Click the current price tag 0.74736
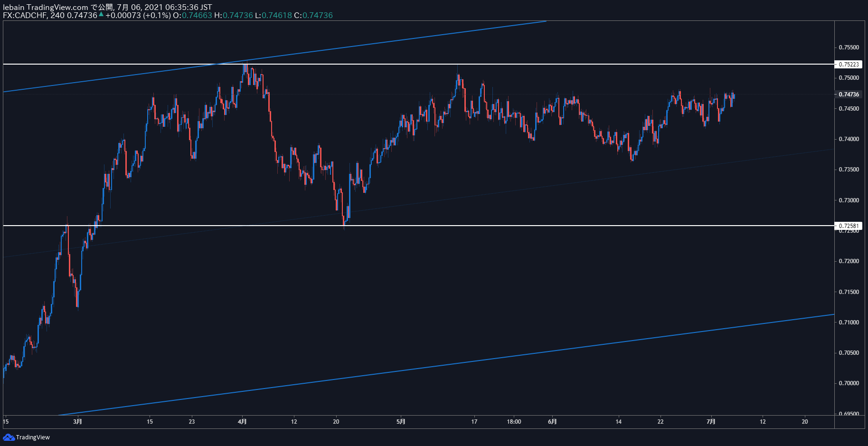Image resolution: width=868 pixels, height=446 pixels. click(x=849, y=95)
